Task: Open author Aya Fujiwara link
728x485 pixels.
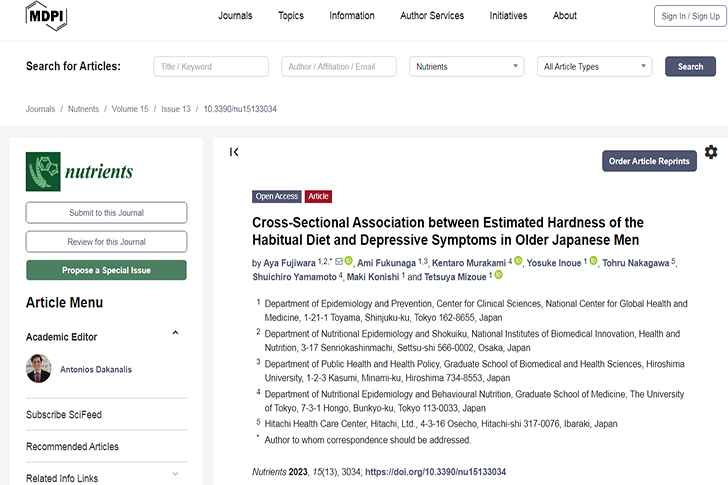Action: (289, 263)
